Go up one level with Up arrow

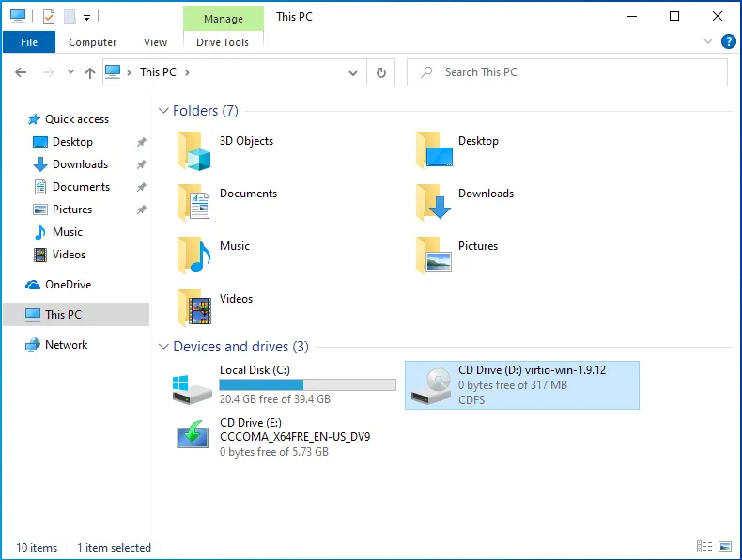(x=90, y=72)
